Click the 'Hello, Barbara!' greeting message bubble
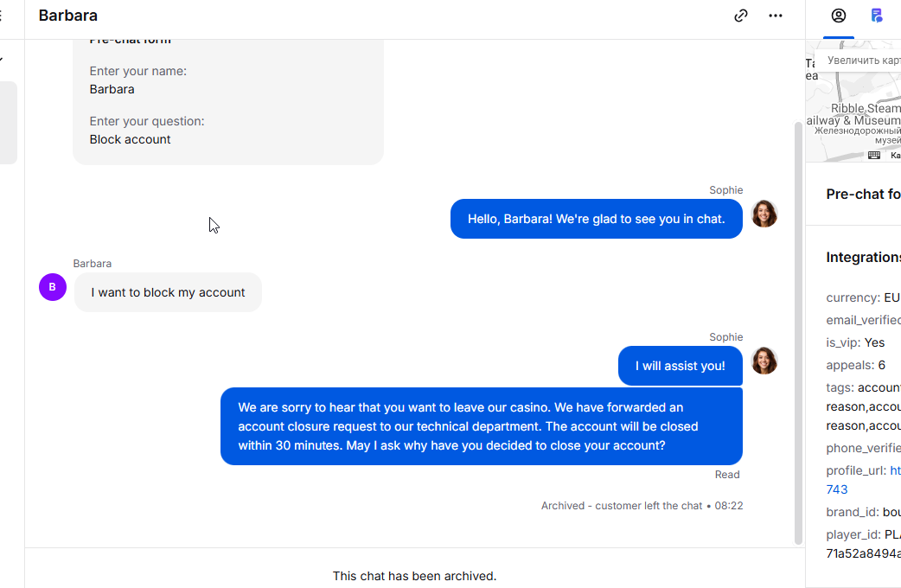Viewport: 901px width, 588px height. tap(596, 219)
